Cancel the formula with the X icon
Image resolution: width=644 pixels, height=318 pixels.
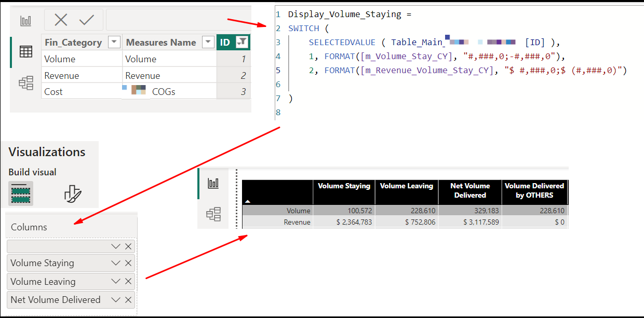coord(61,20)
